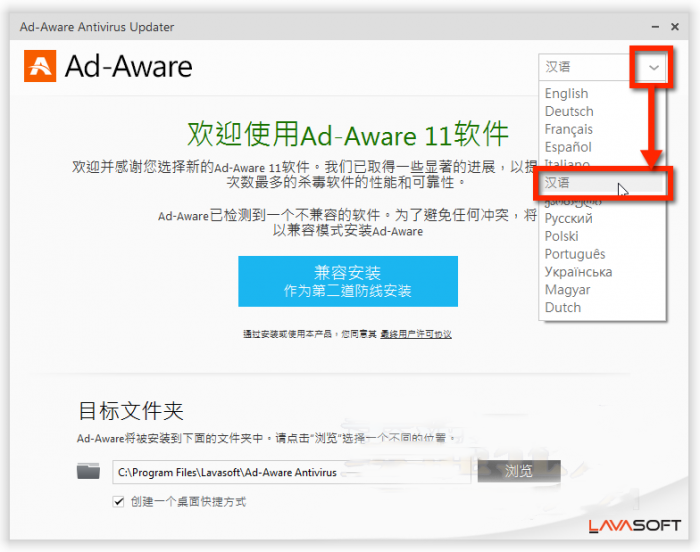Viewport: 700px width, 552px height.
Task: Click the folder icon beside install path
Action: point(88,471)
